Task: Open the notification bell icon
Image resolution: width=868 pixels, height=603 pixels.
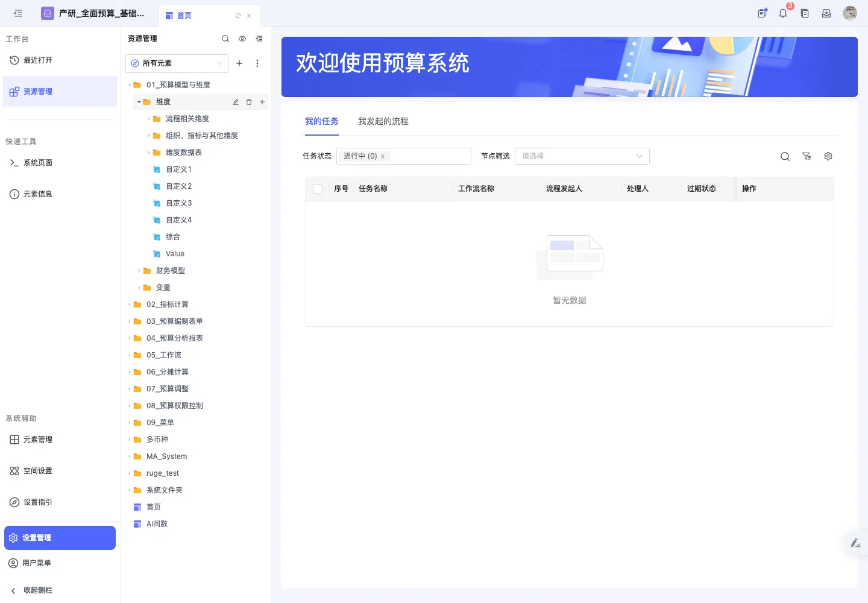Action: pyautogui.click(x=783, y=13)
